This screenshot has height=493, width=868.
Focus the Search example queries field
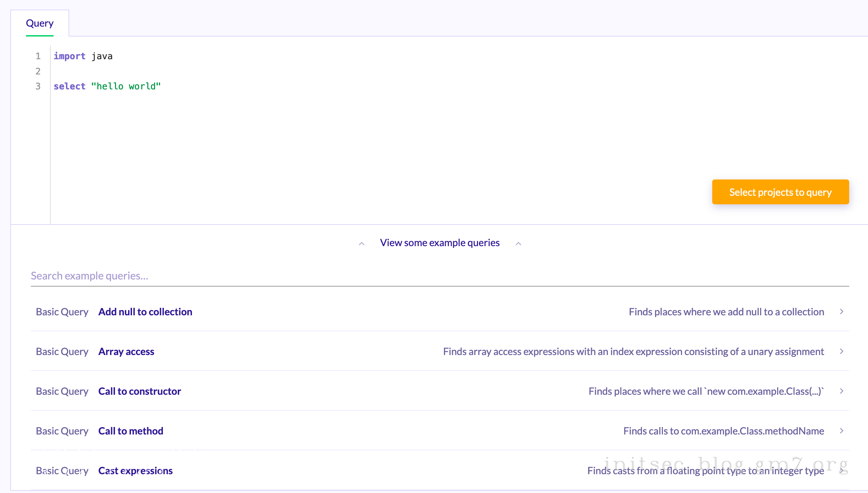pyautogui.click(x=439, y=276)
